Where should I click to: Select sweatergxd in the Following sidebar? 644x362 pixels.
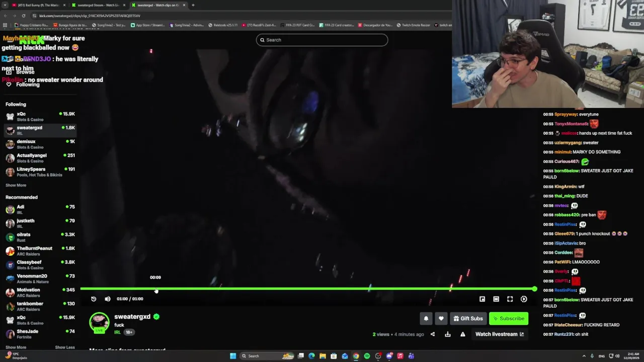click(x=40, y=130)
